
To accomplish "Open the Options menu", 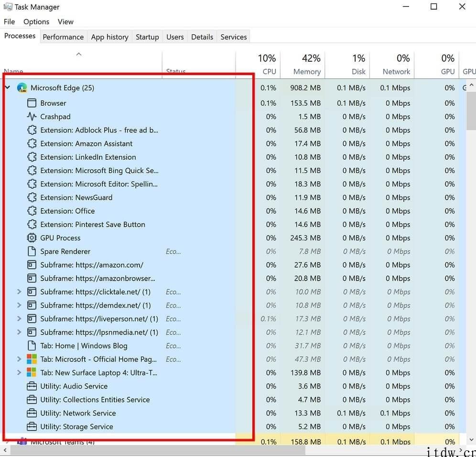I will pyautogui.click(x=36, y=22).
